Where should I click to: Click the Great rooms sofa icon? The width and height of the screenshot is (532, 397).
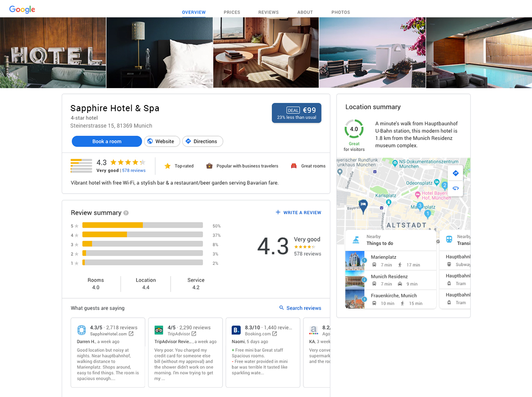(293, 166)
